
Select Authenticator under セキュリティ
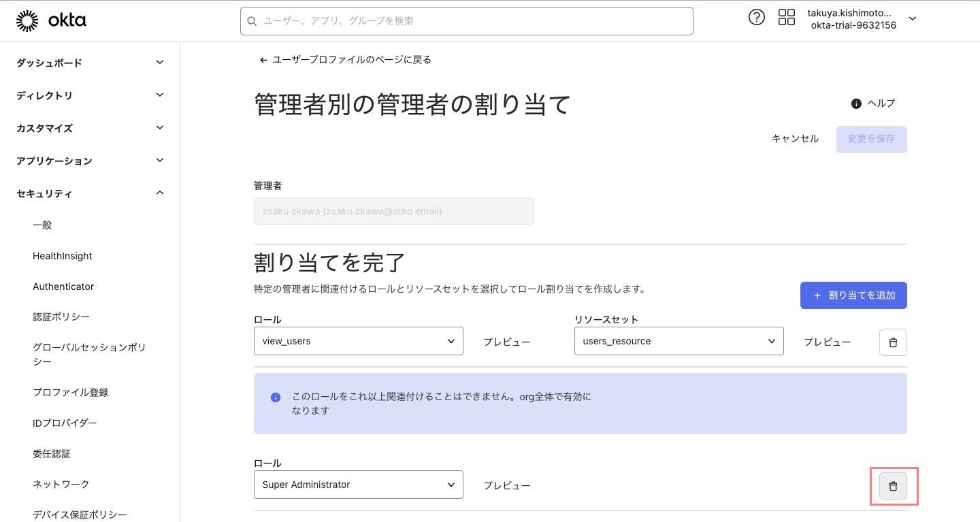(63, 286)
